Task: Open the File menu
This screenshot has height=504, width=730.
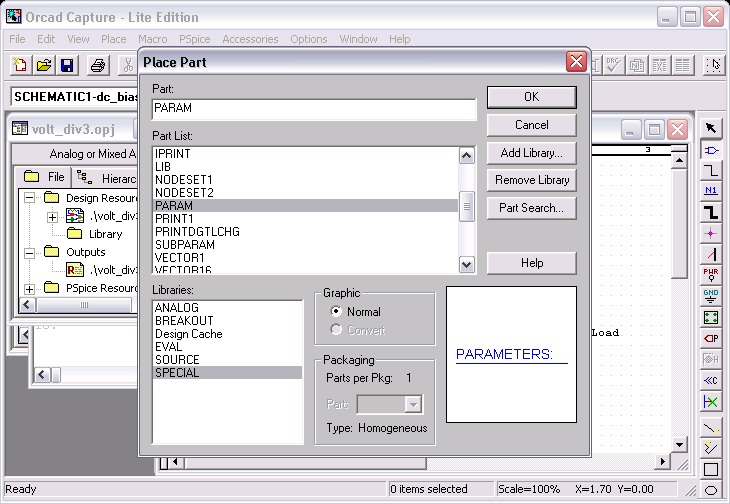Action: 17,39
